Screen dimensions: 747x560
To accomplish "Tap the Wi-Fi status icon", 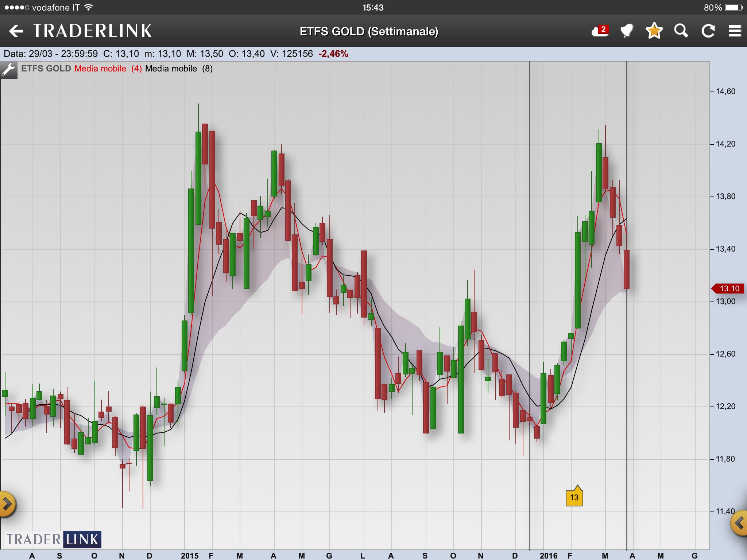I will (89, 7).
